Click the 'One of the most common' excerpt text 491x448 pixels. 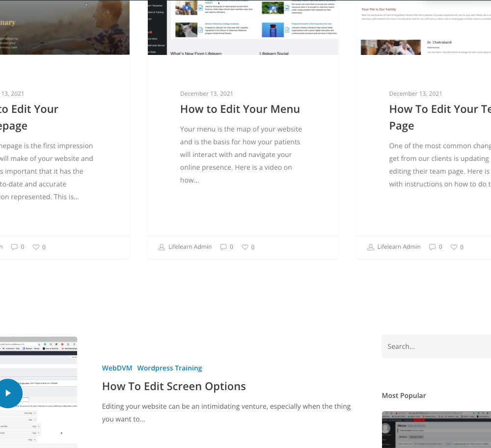(x=440, y=165)
